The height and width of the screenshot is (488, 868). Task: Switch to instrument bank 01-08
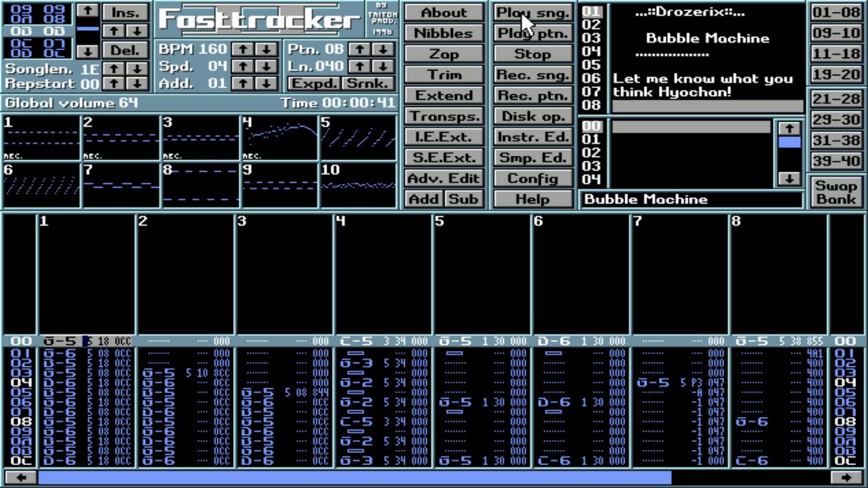tap(835, 12)
